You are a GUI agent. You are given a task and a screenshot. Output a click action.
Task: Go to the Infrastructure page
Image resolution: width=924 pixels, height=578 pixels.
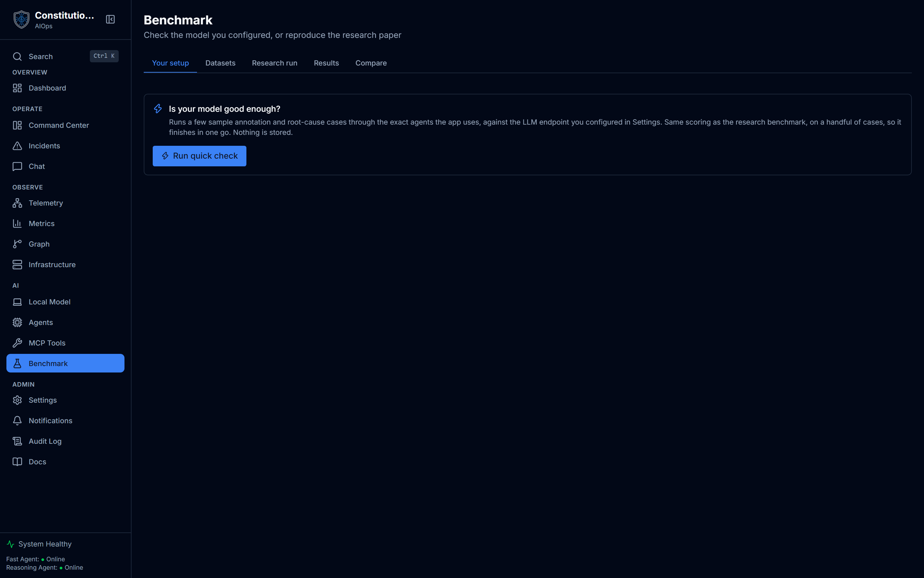click(x=65, y=265)
